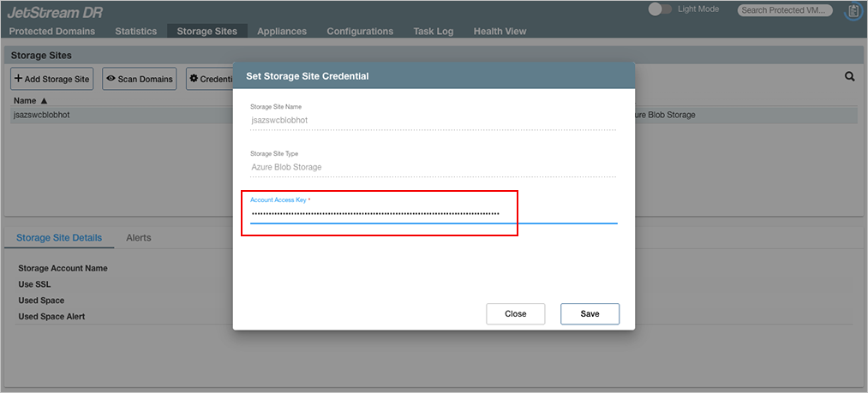This screenshot has width=868, height=393.
Task: Click the Add Storage Site plus button
Action: 51,79
